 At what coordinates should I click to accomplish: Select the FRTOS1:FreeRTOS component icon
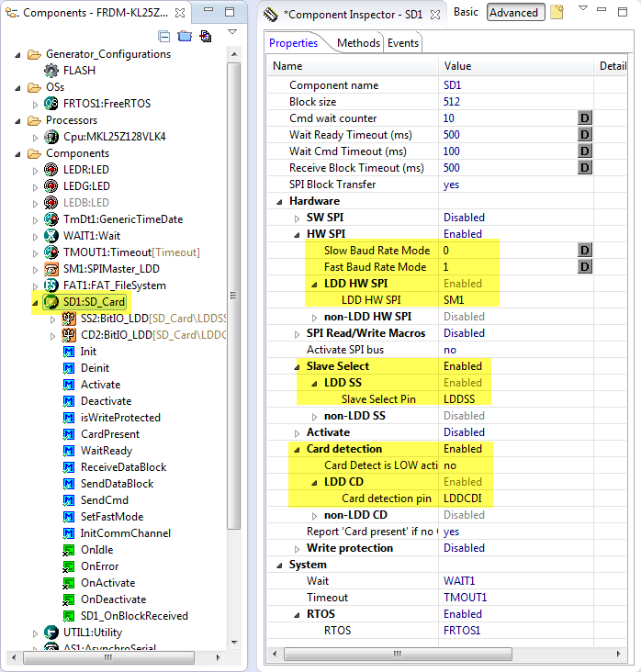[x=52, y=104]
